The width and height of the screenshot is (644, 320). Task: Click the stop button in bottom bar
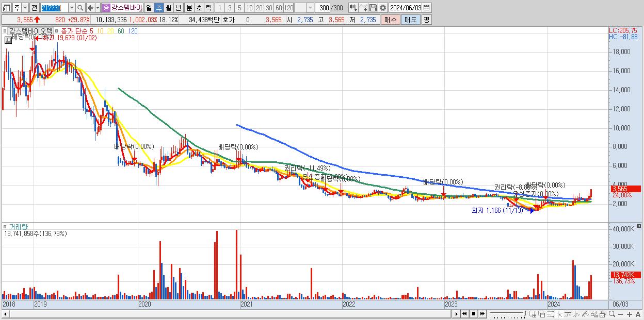click(474, 314)
